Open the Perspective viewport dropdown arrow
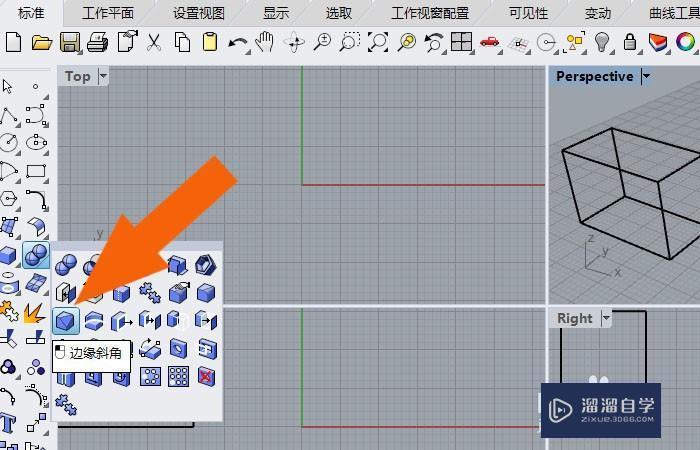Image resolution: width=700 pixels, height=450 pixels. pyautogui.click(x=646, y=76)
